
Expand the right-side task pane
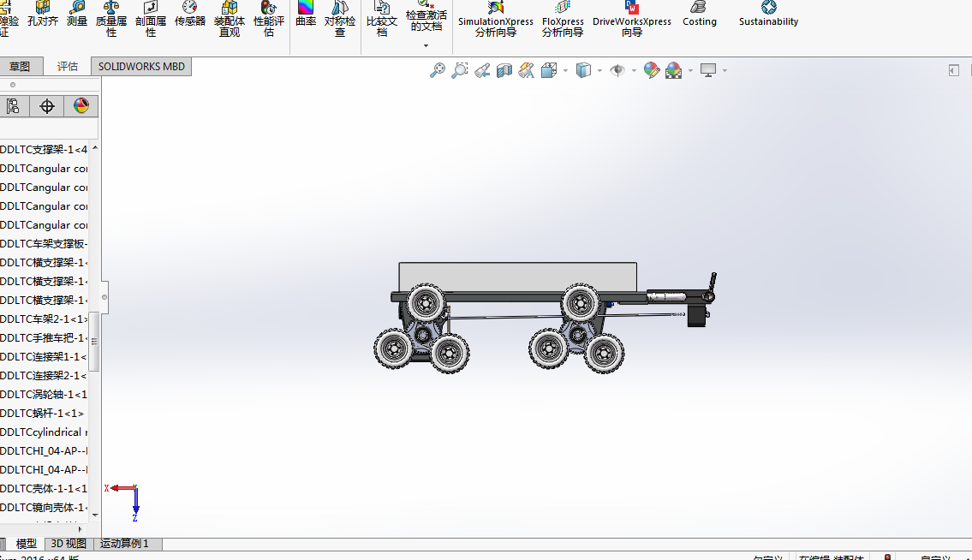pyautogui.click(x=954, y=71)
